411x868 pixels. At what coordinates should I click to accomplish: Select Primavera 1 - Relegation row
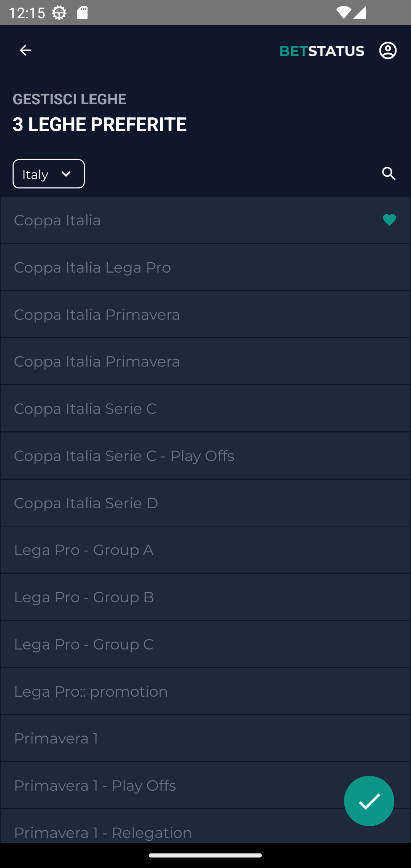[x=205, y=826]
